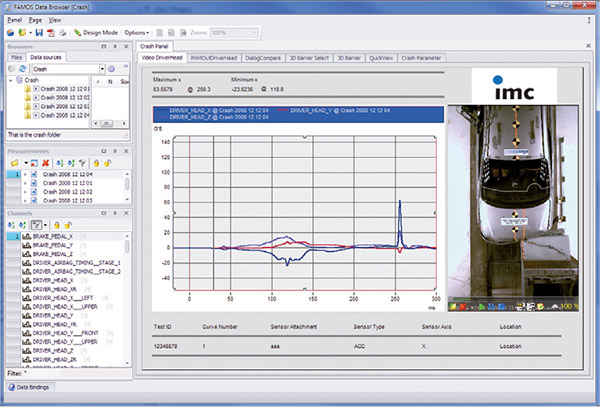
Task: Enable Design Mode in the toolbar
Action: click(96, 32)
